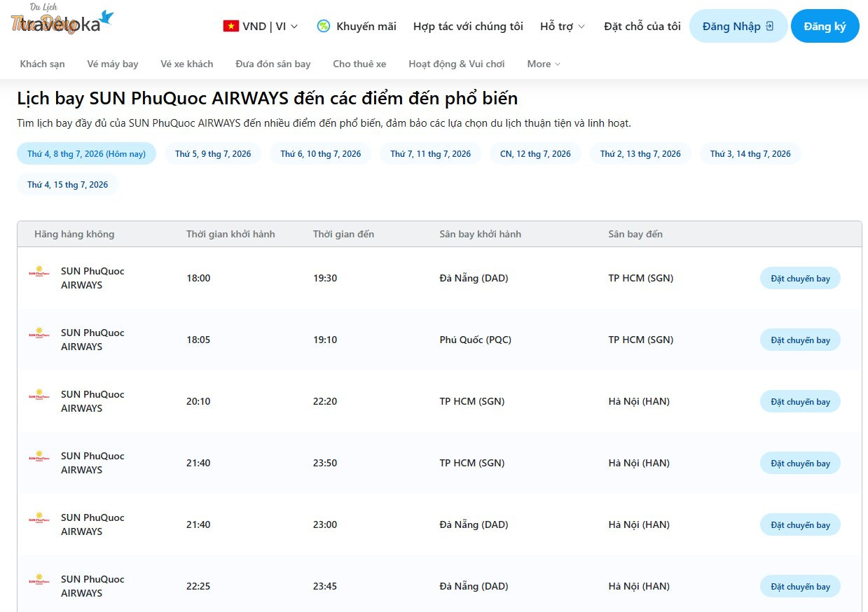The height and width of the screenshot is (612, 868).
Task: Click the airline logo in the 21:40 to 23:00 row
Action: click(x=39, y=518)
